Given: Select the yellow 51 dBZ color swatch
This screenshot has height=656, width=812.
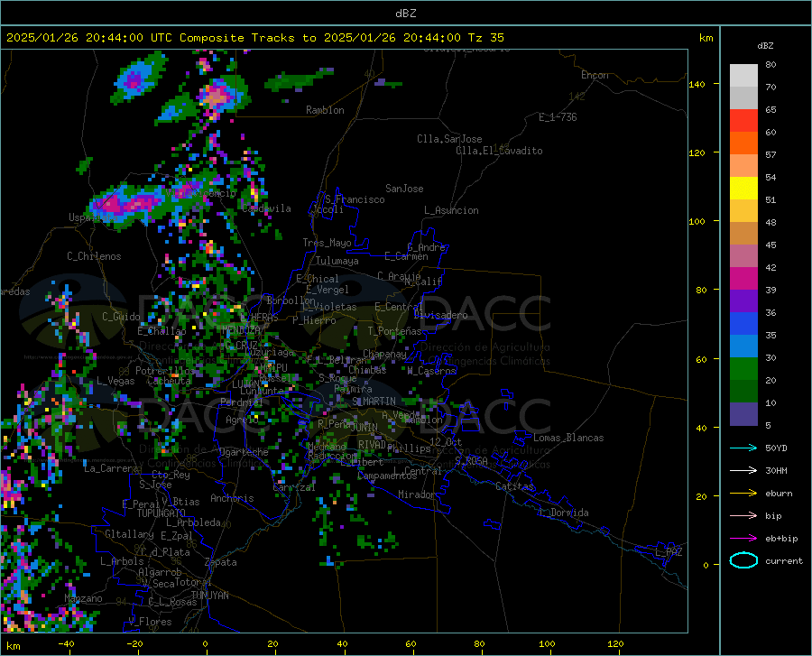Looking at the screenshot, I should [743, 189].
